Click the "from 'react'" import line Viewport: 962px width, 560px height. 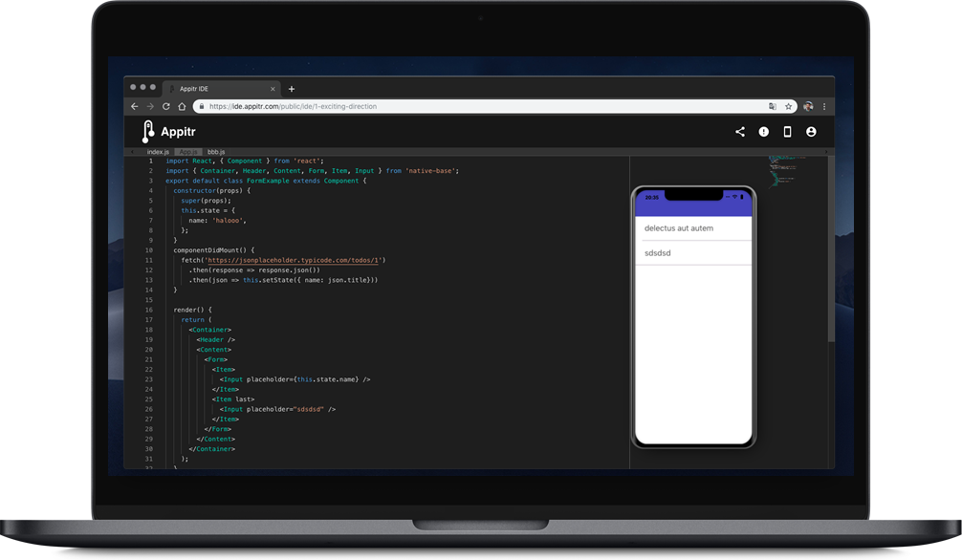(x=245, y=161)
